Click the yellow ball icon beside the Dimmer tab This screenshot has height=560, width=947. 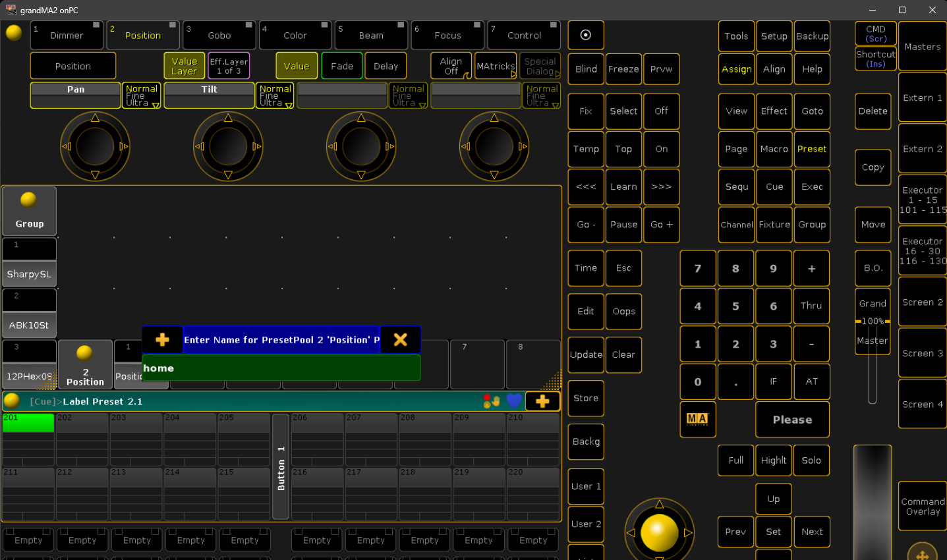point(14,32)
